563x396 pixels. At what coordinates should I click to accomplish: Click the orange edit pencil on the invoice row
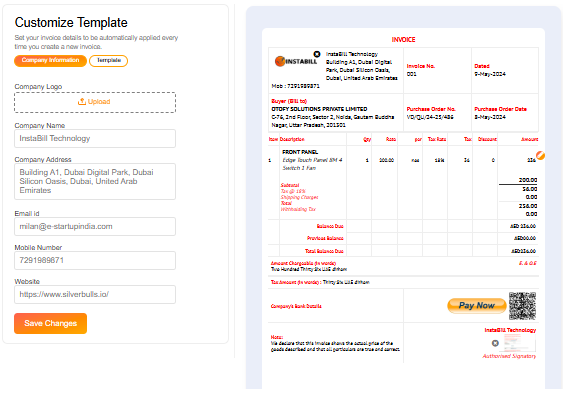pyautogui.click(x=540, y=155)
